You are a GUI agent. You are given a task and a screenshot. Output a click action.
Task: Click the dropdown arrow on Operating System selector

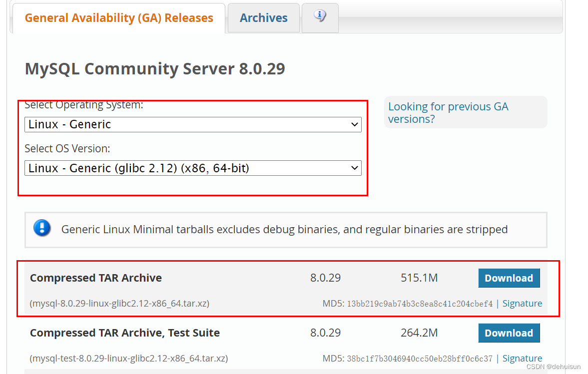pyautogui.click(x=355, y=124)
